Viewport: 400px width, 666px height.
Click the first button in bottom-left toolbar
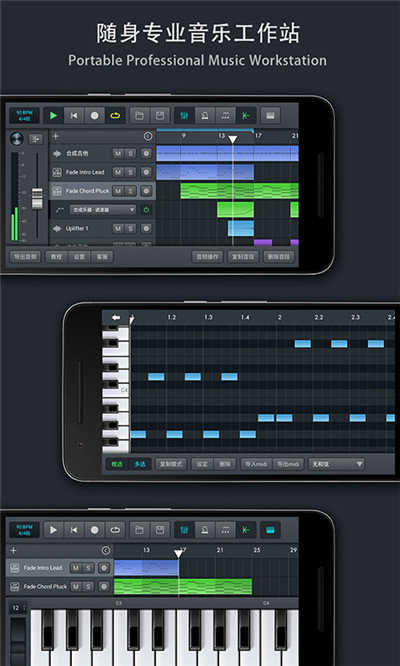[x=25, y=257]
